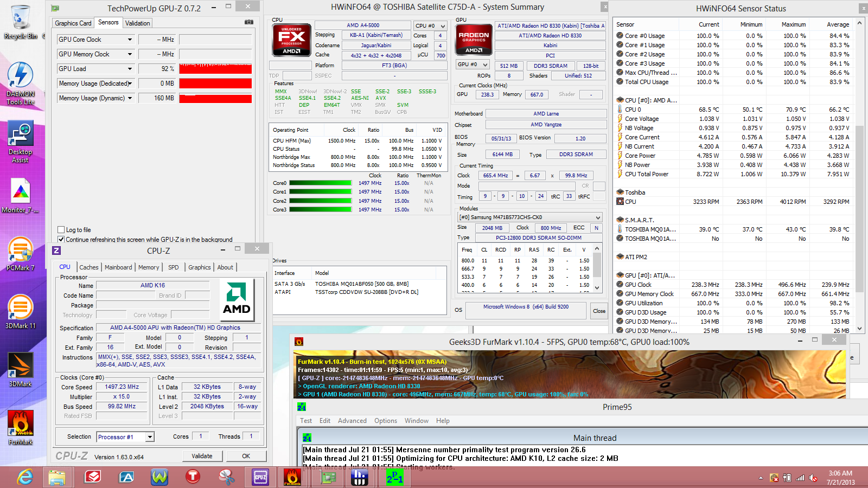Launch FurMark from the desktop icon

[x=20, y=427]
